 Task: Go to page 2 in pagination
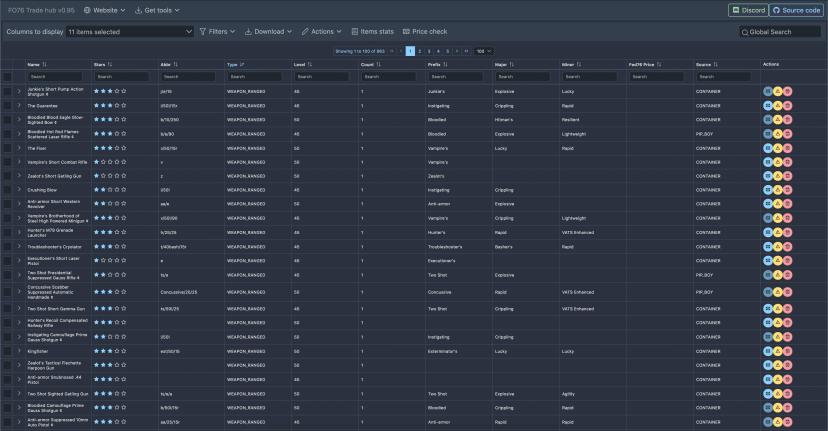point(421,50)
